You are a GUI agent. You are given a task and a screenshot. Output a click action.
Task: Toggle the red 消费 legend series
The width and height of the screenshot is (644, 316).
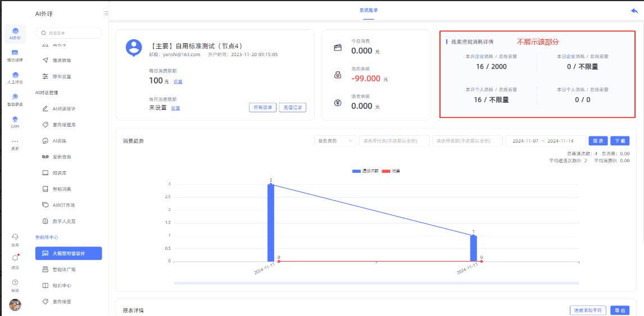pos(392,171)
